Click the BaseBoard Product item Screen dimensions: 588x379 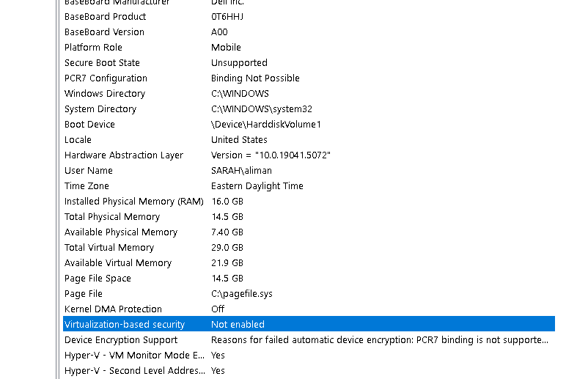coord(105,16)
